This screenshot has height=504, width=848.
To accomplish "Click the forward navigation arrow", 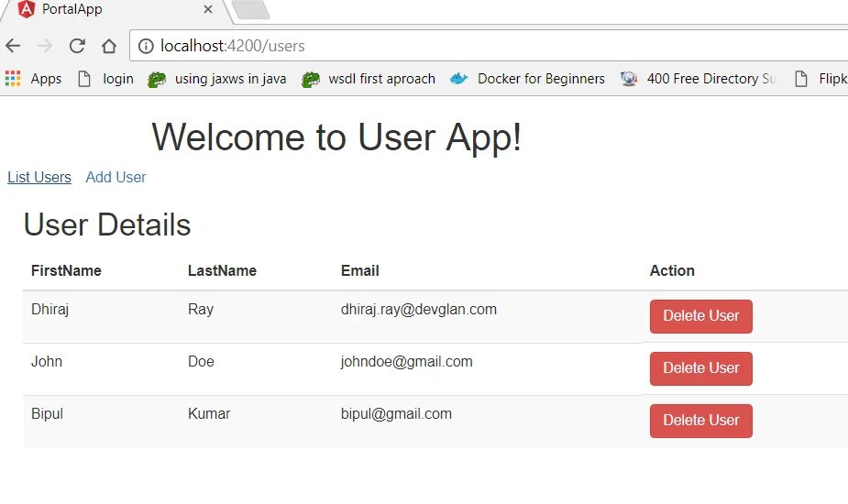I will (x=45, y=46).
